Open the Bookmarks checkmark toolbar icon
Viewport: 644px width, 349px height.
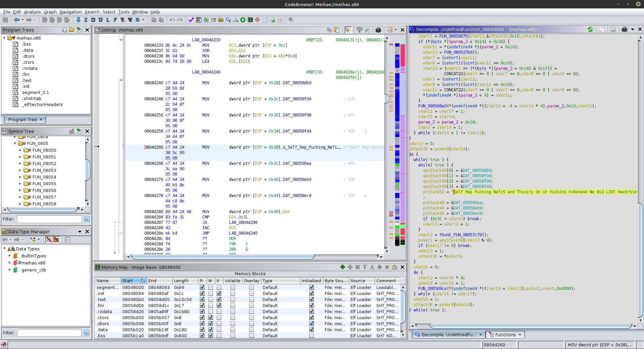191,20
